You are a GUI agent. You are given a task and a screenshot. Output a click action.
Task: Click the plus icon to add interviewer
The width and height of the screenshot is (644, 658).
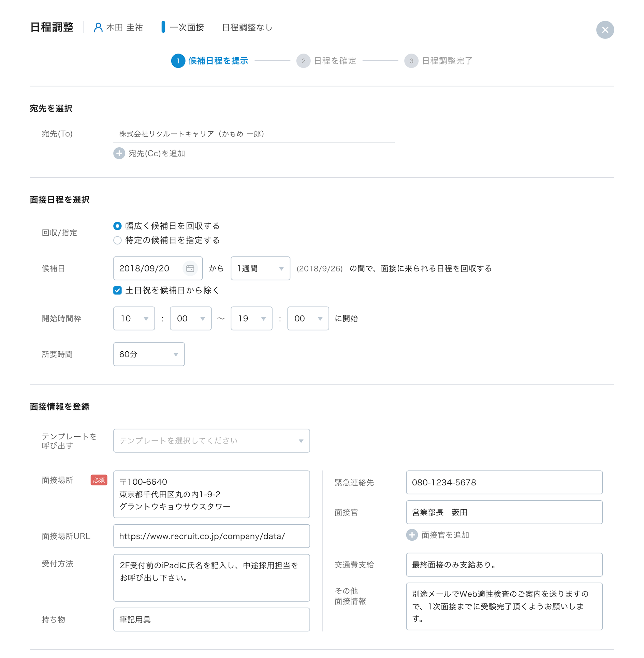click(x=412, y=535)
